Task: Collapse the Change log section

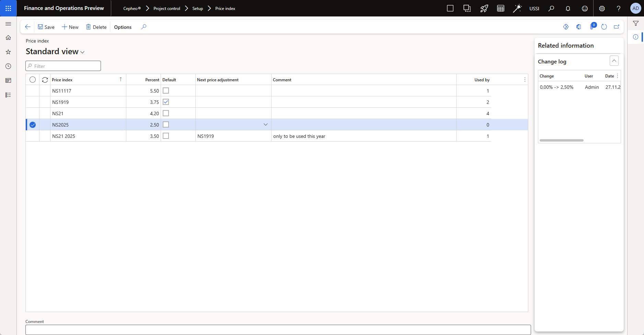Action: [614, 61]
